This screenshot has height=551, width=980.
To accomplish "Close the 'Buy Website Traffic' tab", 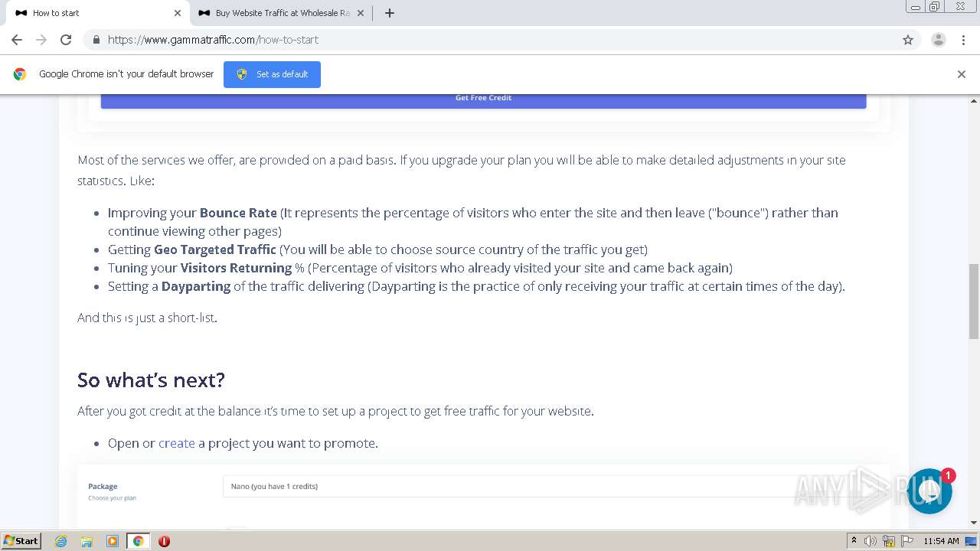I will (x=361, y=13).
